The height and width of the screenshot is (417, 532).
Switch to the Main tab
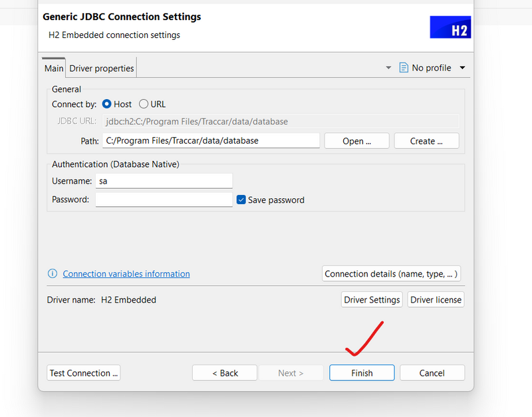click(54, 69)
